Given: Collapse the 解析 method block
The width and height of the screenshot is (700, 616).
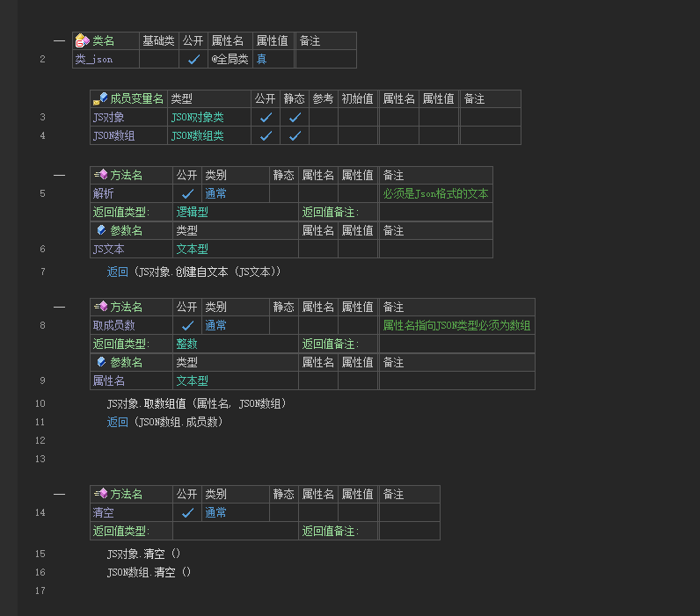Looking at the screenshot, I should coord(59,175).
